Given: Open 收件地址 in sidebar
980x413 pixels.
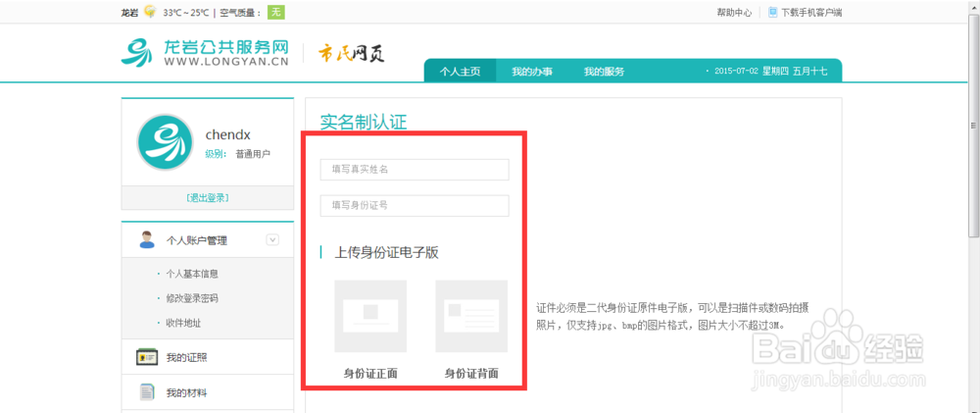Looking at the screenshot, I should [x=183, y=323].
